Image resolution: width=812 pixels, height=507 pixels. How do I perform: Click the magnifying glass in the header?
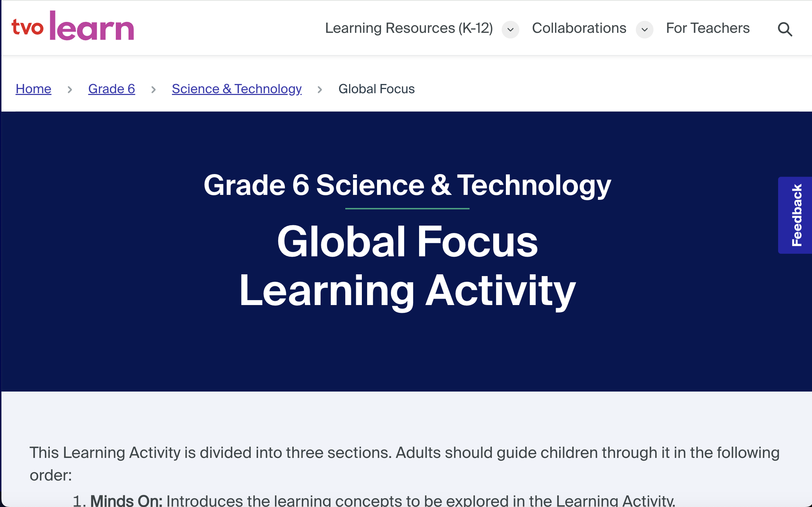(x=785, y=29)
